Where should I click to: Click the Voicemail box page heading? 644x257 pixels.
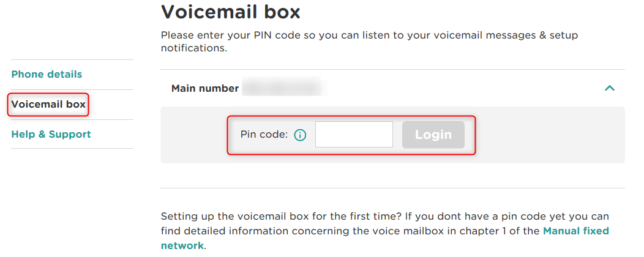point(231,12)
